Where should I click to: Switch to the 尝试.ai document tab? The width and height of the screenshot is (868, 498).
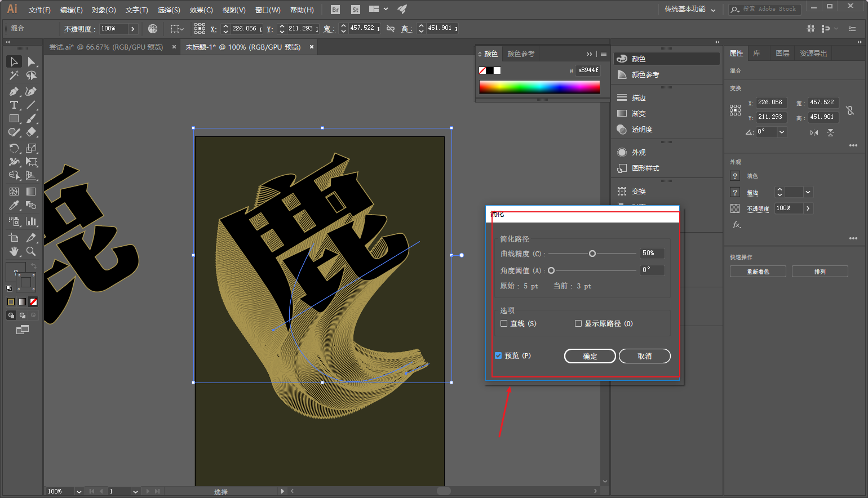tap(106, 47)
